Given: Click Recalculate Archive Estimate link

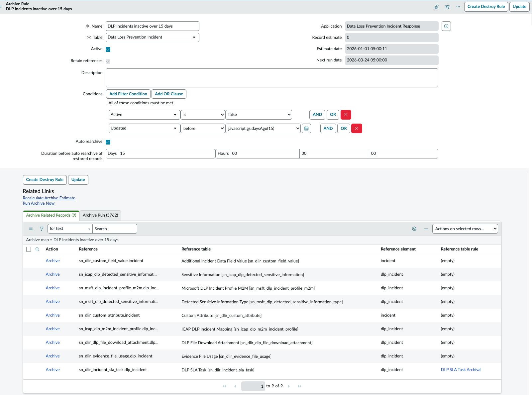Looking at the screenshot, I should [49, 198].
